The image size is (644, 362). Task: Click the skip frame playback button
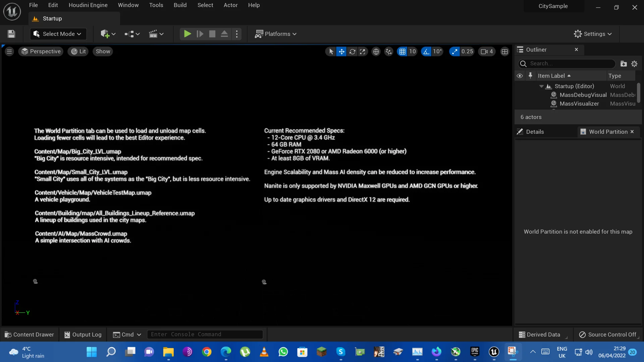tap(200, 34)
